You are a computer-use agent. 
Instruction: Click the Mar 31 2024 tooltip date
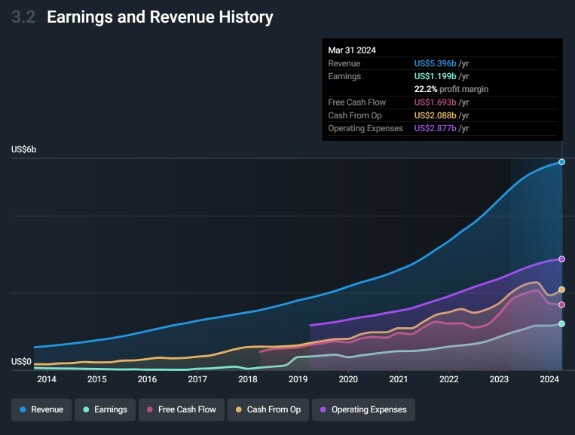click(x=352, y=50)
